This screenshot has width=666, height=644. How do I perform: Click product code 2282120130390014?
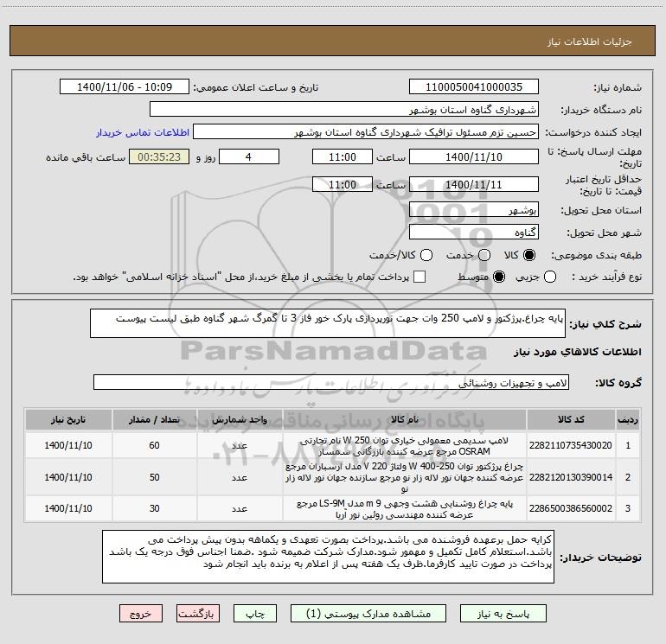[x=571, y=477]
